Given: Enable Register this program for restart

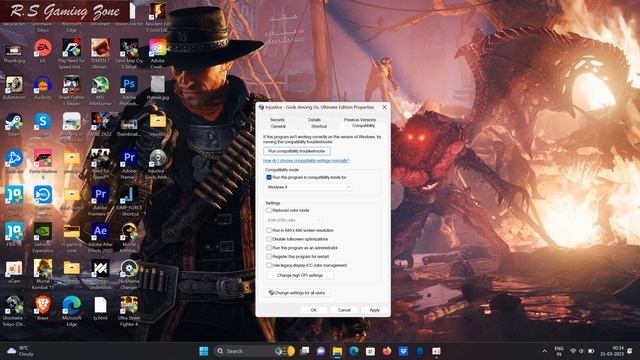Looking at the screenshot, I should click(x=269, y=257).
